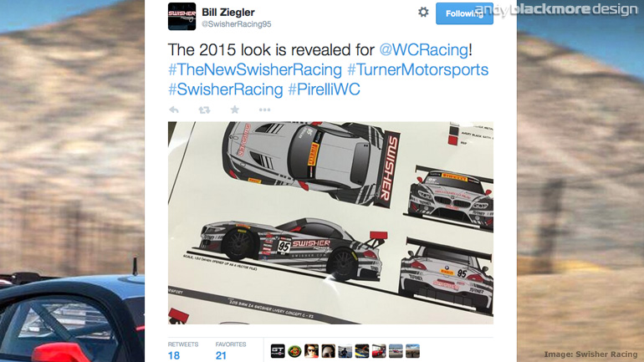Open the #SwisherRacing hashtag
The image size is (644, 362).
coord(226,89)
